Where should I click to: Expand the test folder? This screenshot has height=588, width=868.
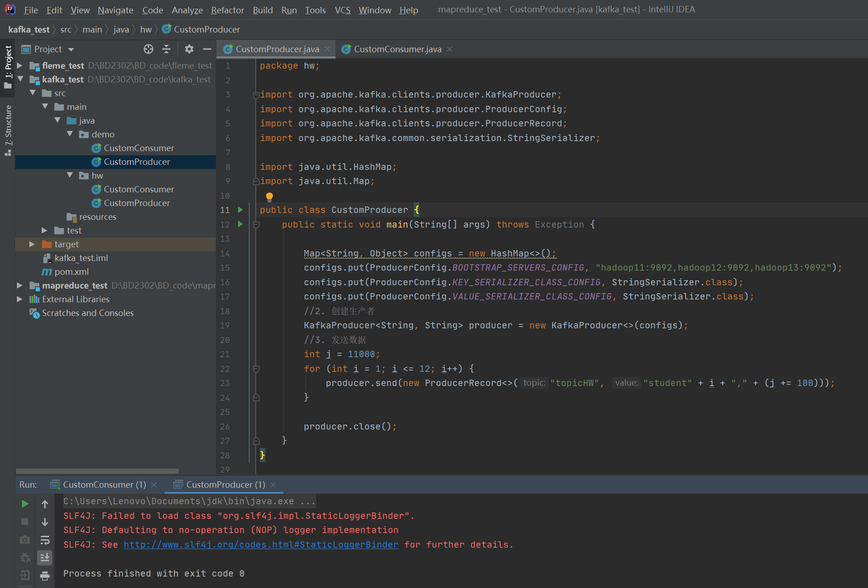[x=45, y=230]
